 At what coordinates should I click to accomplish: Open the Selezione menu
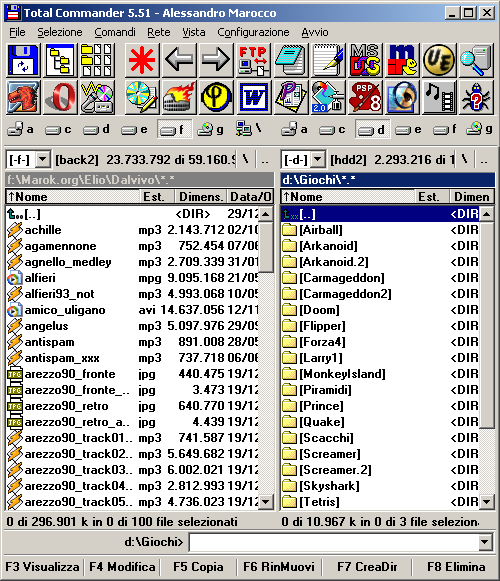point(60,32)
